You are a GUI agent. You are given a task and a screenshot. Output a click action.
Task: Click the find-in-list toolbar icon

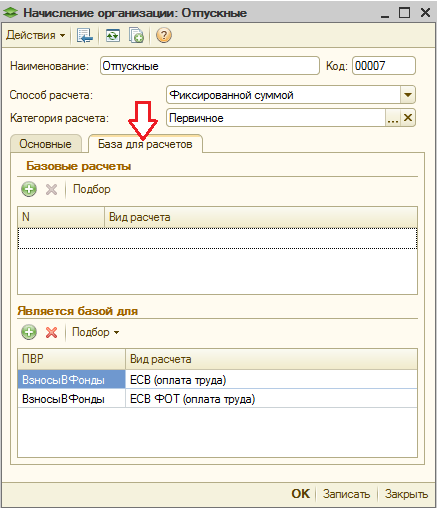point(84,35)
